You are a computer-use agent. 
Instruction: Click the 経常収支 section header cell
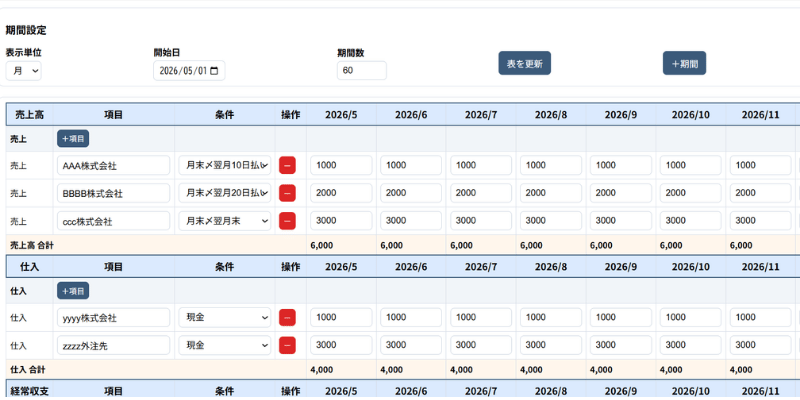pos(30,391)
